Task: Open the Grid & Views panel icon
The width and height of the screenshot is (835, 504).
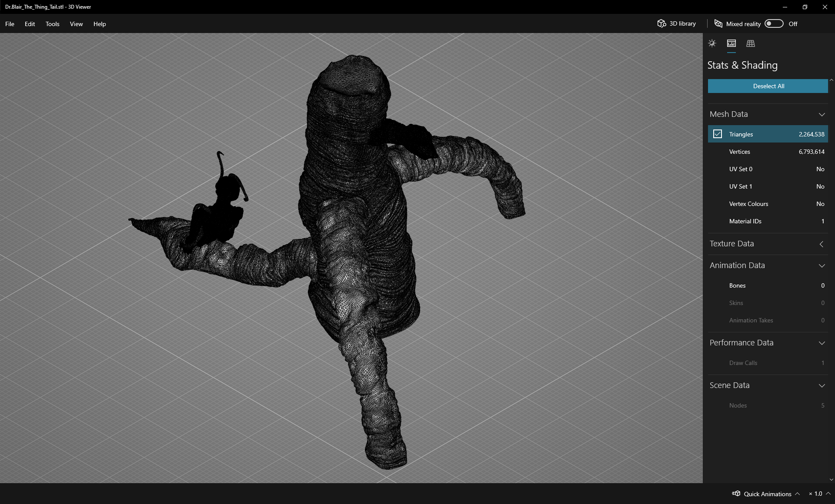Action: [x=751, y=43]
